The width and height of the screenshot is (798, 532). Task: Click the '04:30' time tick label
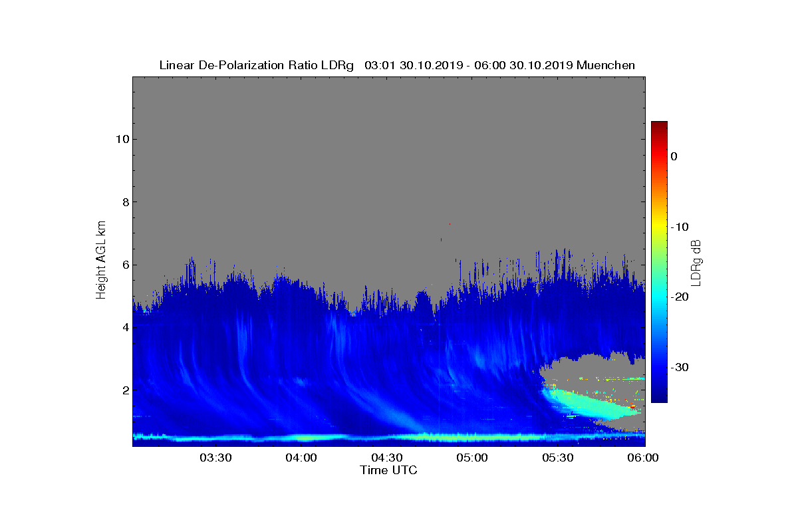pos(388,458)
